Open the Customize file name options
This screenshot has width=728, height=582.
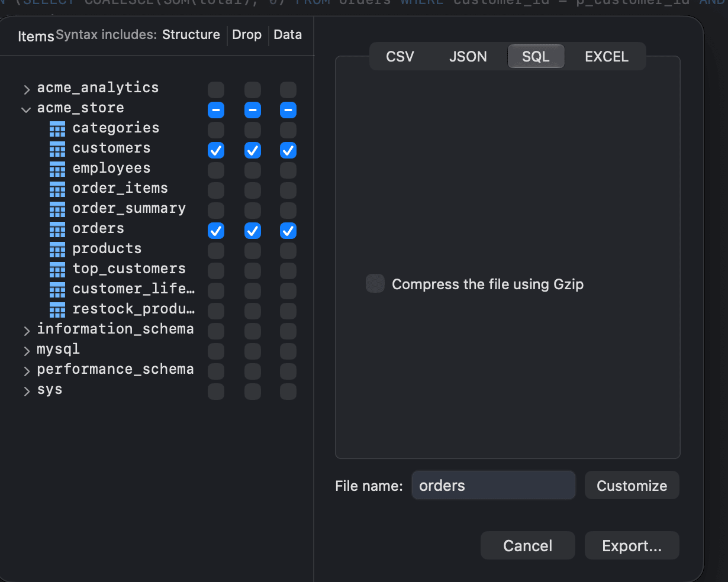point(632,486)
